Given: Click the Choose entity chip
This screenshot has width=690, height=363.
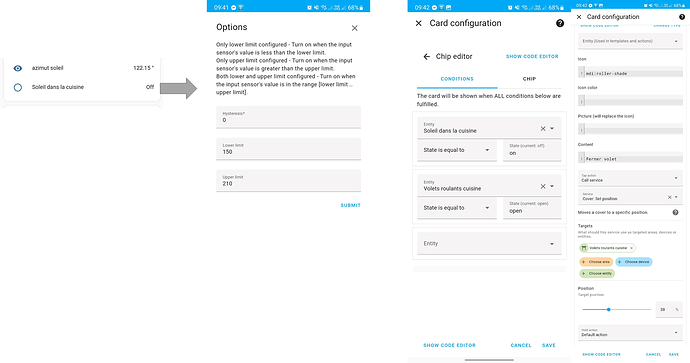Looking at the screenshot, I should coord(597,273).
